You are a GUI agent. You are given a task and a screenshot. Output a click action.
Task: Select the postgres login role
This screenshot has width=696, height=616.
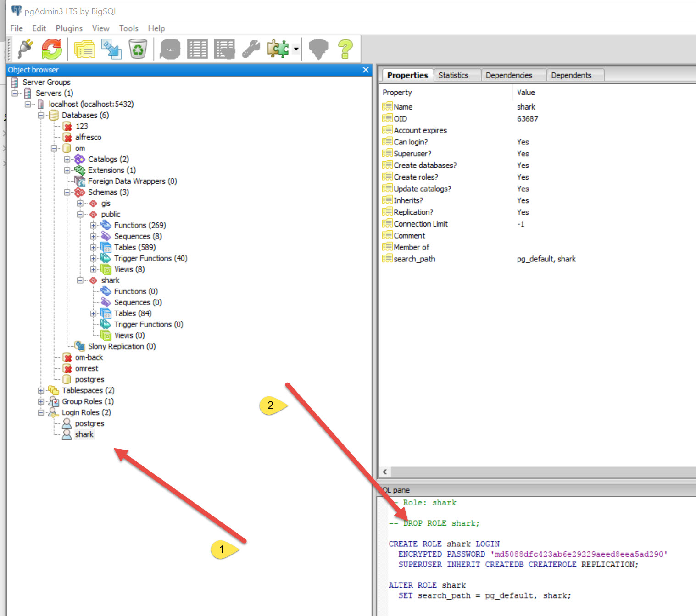coord(89,424)
